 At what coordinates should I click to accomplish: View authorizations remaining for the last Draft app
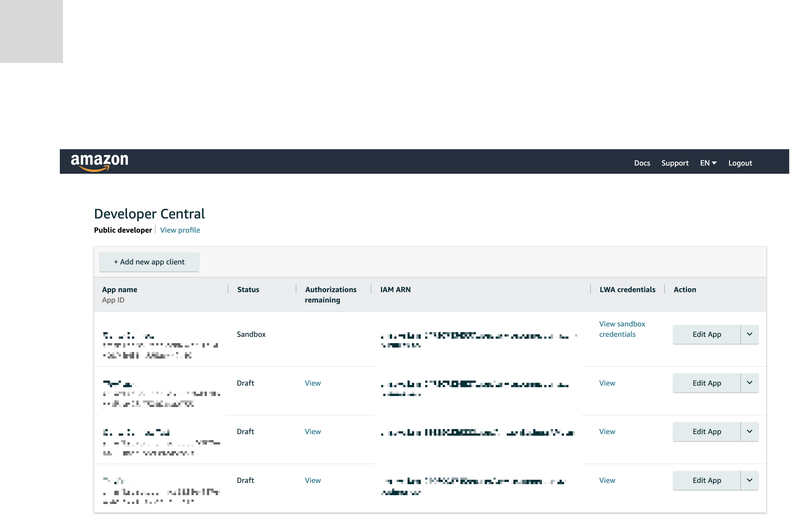[312, 480]
